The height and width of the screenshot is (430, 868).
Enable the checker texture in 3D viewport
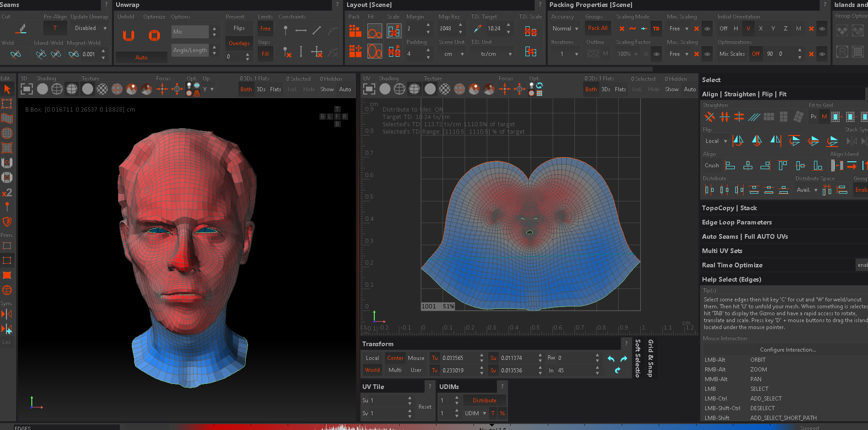[102, 89]
